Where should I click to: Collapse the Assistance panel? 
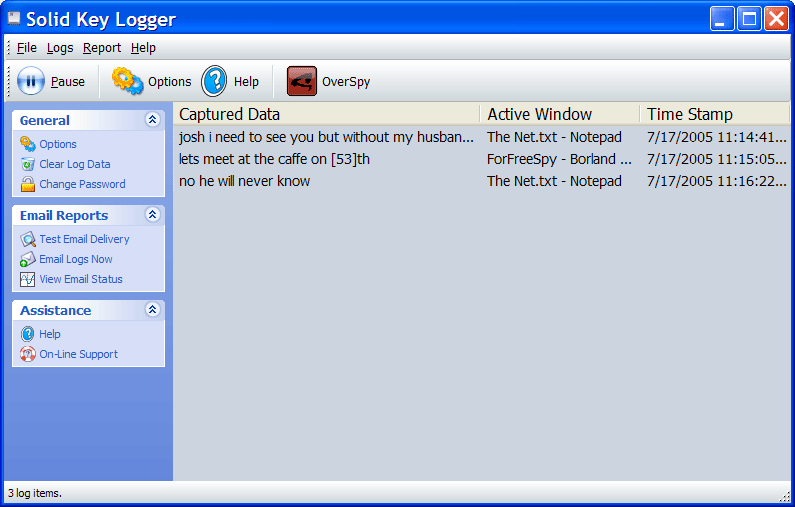pyautogui.click(x=152, y=310)
